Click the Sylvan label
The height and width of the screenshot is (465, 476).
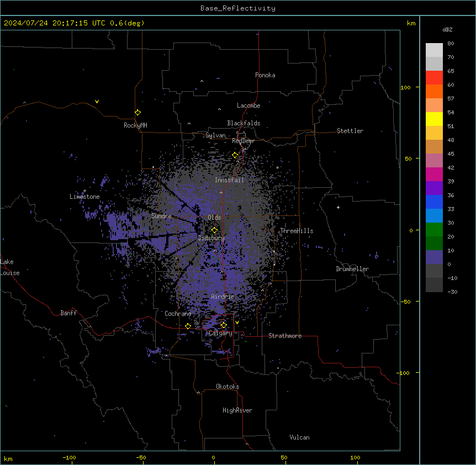[x=215, y=135]
